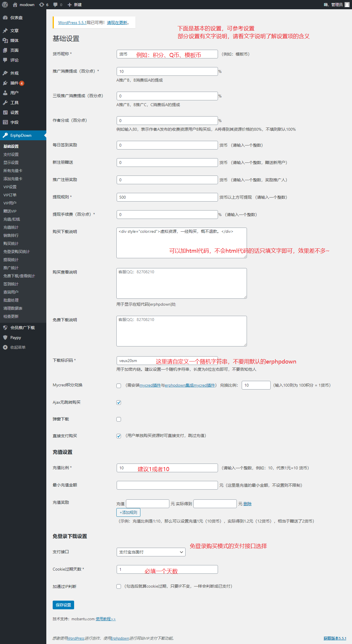Open the 支付设置 submenu item

tap(11, 154)
